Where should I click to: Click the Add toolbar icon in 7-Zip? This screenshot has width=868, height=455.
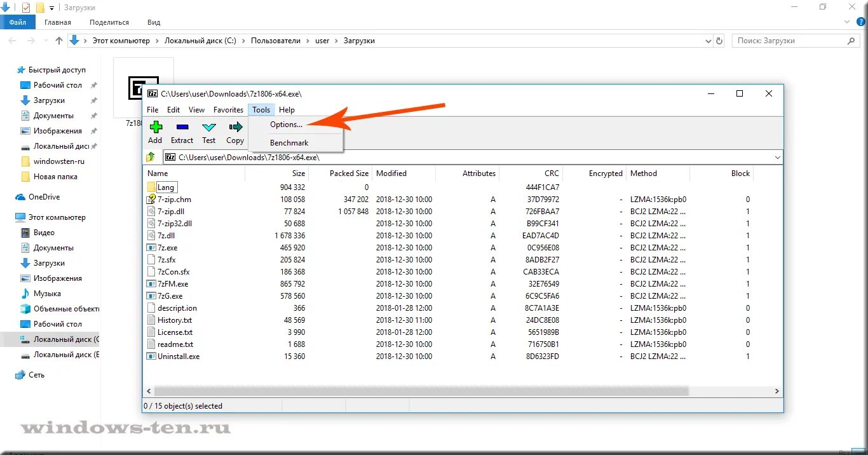point(156,127)
